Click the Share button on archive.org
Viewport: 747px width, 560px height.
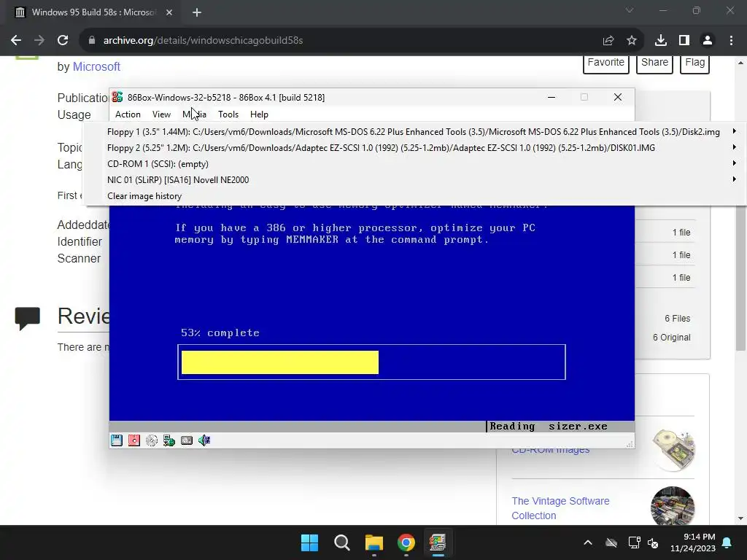point(654,63)
